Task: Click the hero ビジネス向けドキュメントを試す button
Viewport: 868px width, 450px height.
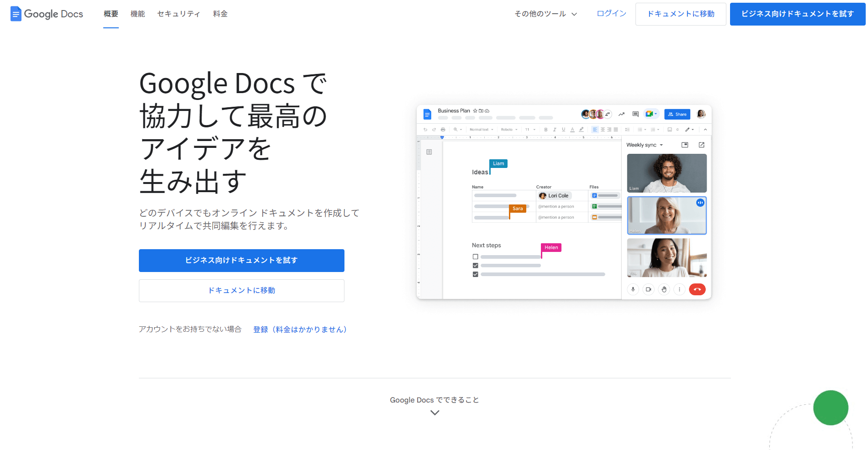Action: [242, 261]
